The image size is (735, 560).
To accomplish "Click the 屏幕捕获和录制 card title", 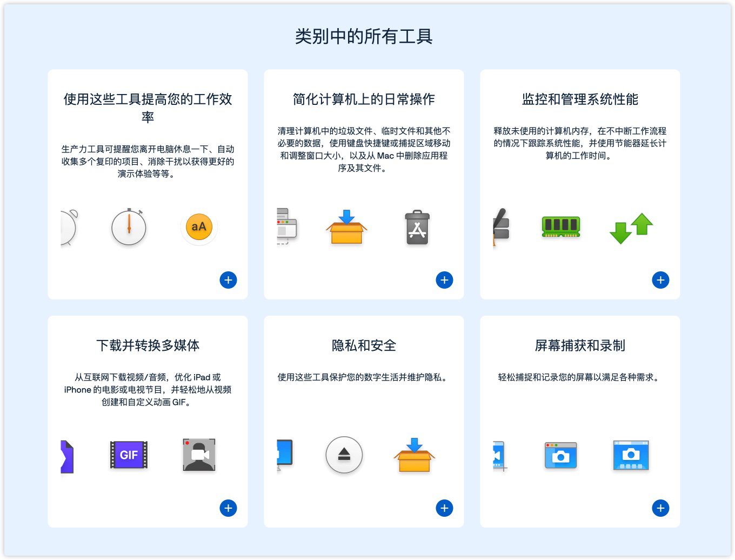I will 580,345.
